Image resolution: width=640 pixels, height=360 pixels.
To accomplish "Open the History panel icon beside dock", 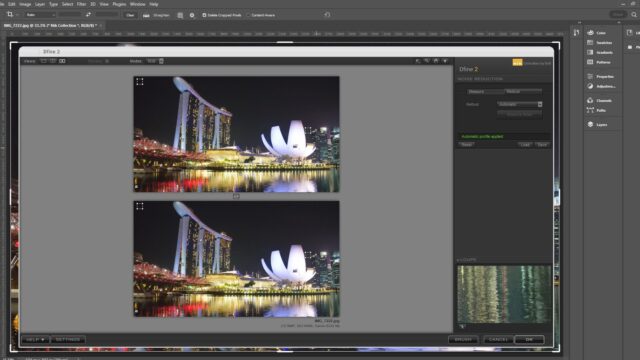I will [x=576, y=33].
